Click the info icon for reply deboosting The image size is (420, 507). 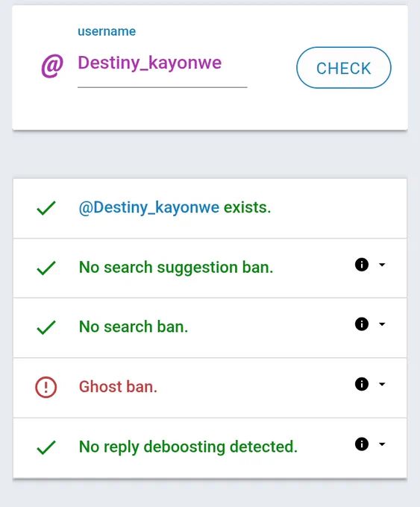point(362,444)
